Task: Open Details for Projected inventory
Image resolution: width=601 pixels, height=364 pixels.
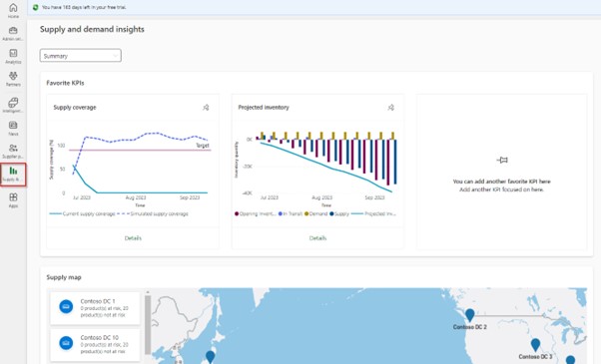Action: click(317, 238)
